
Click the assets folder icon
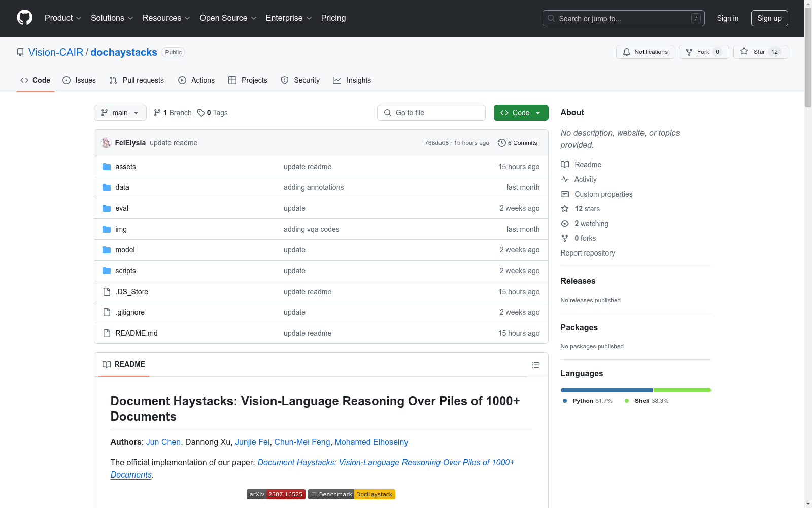107,167
